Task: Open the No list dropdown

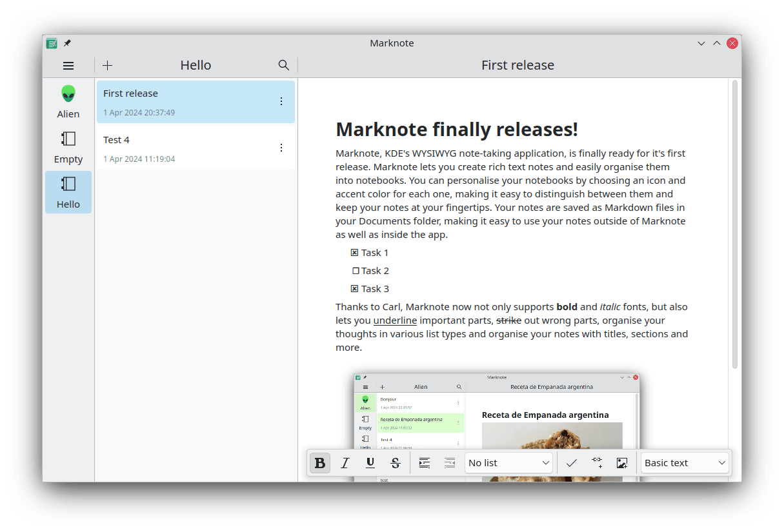Action: (508, 463)
